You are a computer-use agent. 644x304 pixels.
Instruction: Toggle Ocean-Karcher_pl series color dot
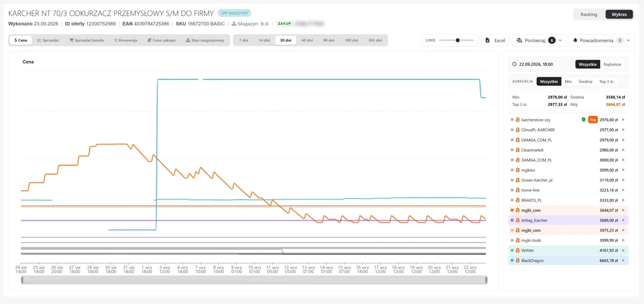click(x=512, y=180)
